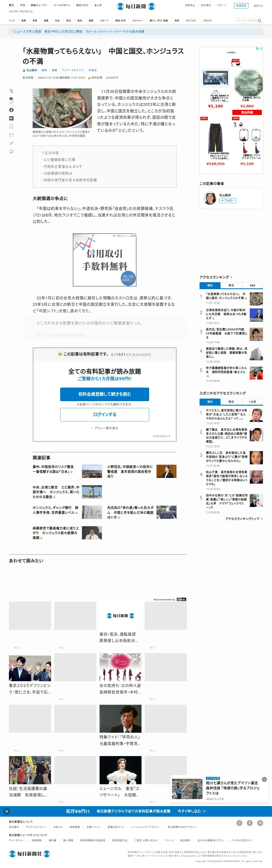Open the 石山絵歩 author byline link
Screen dimensions: 272x868
[x=32, y=70]
